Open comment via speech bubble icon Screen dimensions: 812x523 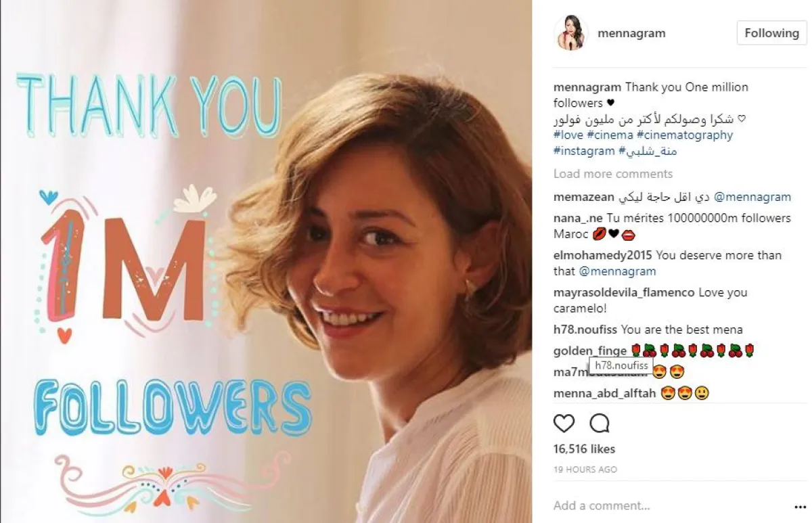coord(600,424)
